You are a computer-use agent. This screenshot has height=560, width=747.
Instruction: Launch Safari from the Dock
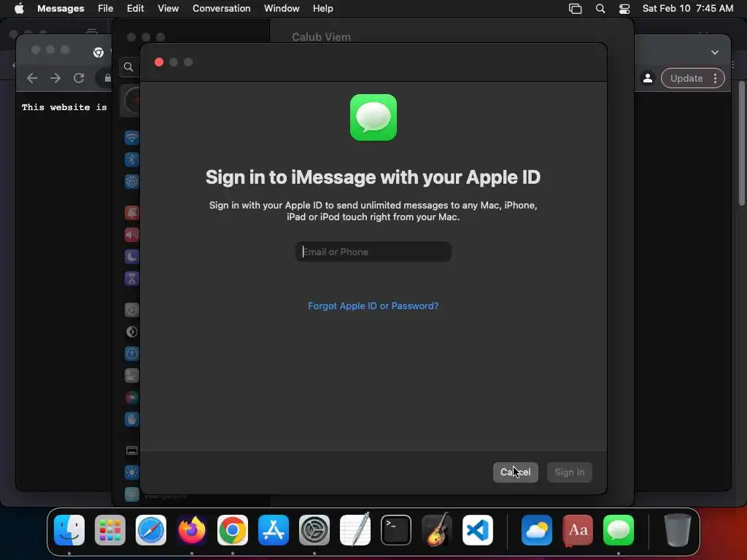(151, 530)
